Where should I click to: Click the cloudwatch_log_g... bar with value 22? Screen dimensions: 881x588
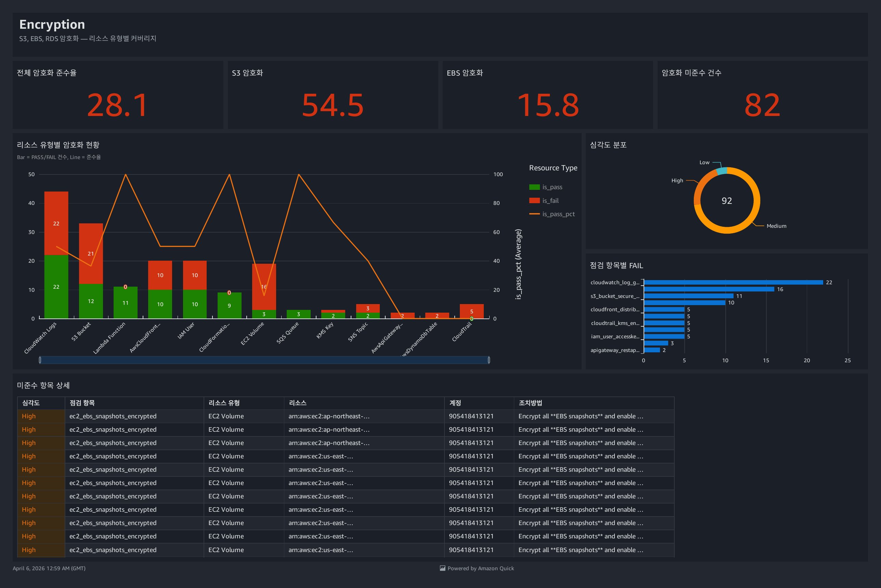pos(734,283)
